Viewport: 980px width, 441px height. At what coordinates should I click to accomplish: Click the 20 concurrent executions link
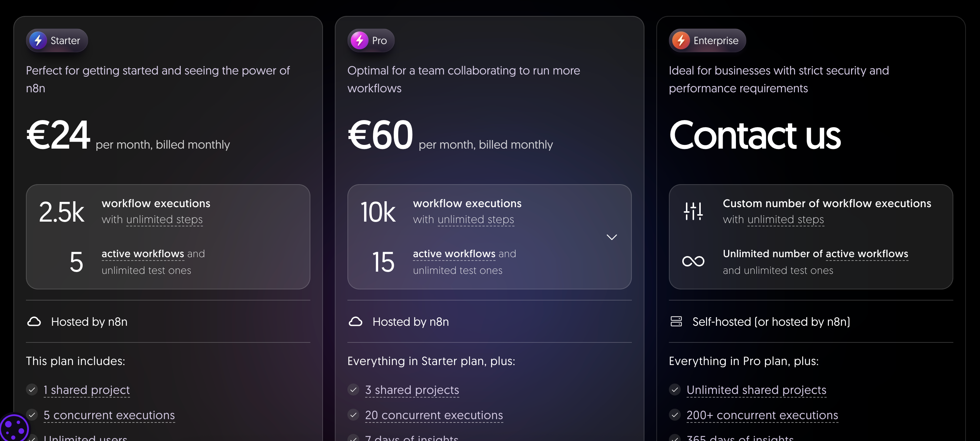pos(434,415)
